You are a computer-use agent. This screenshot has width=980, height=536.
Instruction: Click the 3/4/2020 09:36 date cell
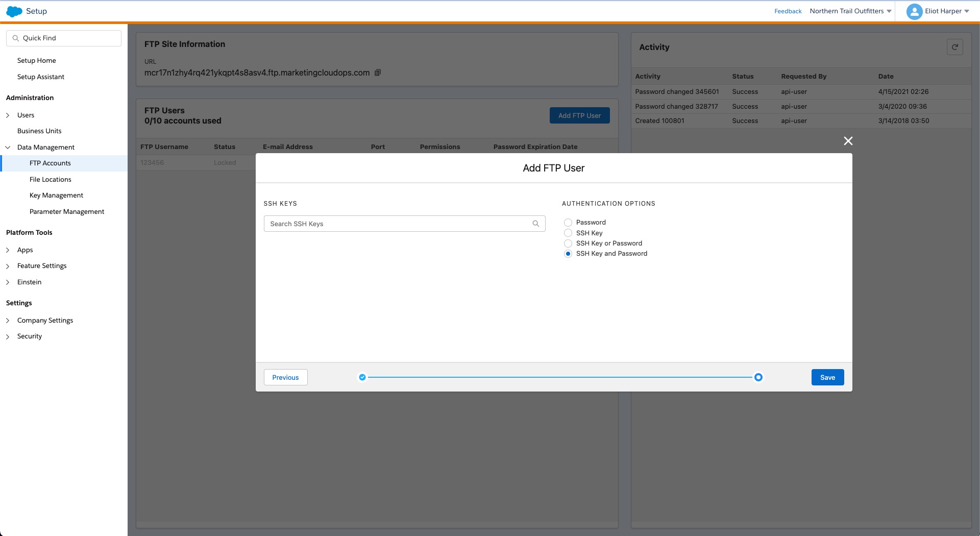pos(902,106)
